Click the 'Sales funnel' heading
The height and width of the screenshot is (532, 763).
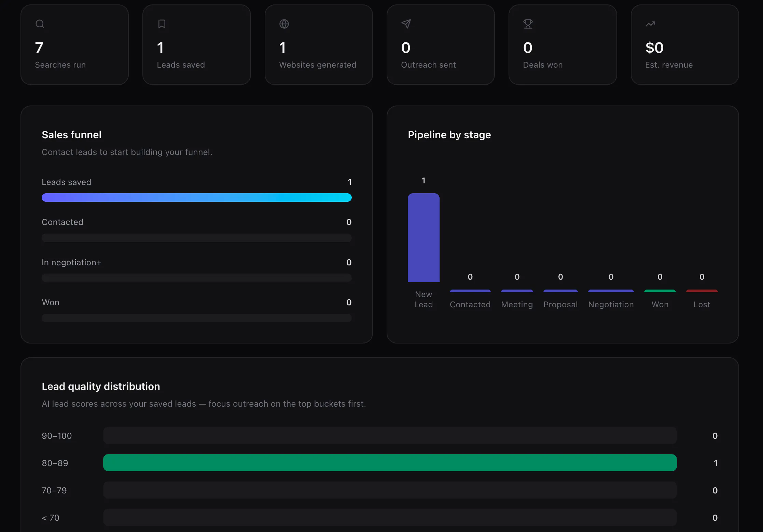tap(72, 135)
